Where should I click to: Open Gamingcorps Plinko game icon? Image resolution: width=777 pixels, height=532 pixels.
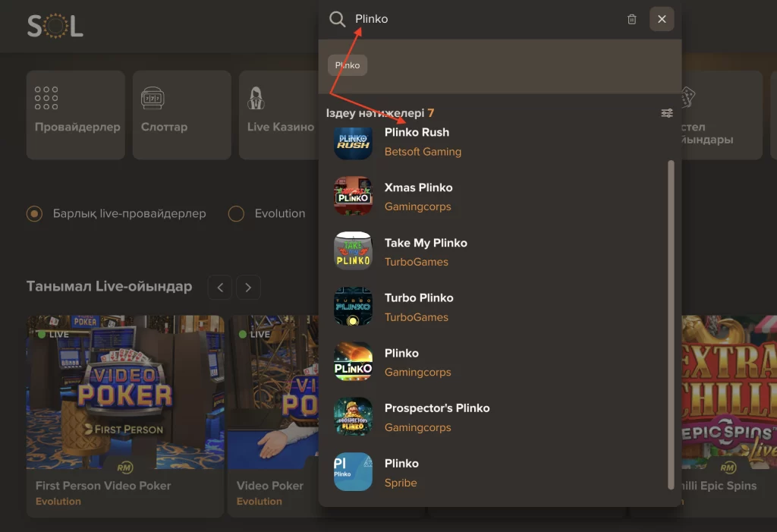353,361
